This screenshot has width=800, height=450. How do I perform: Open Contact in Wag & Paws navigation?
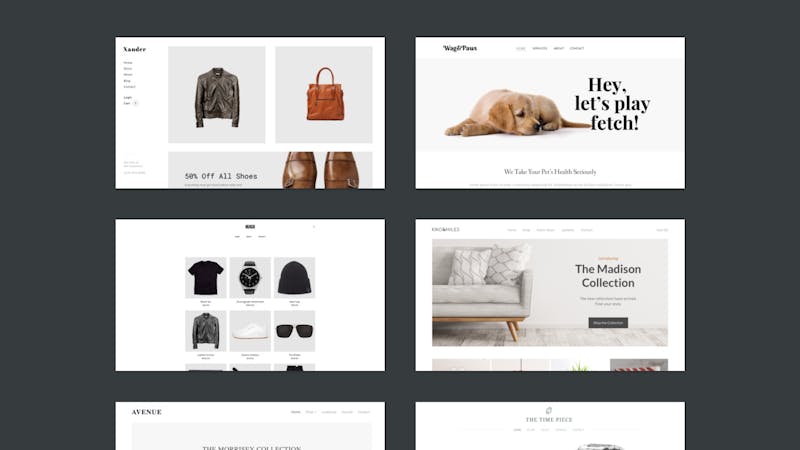coord(577,48)
